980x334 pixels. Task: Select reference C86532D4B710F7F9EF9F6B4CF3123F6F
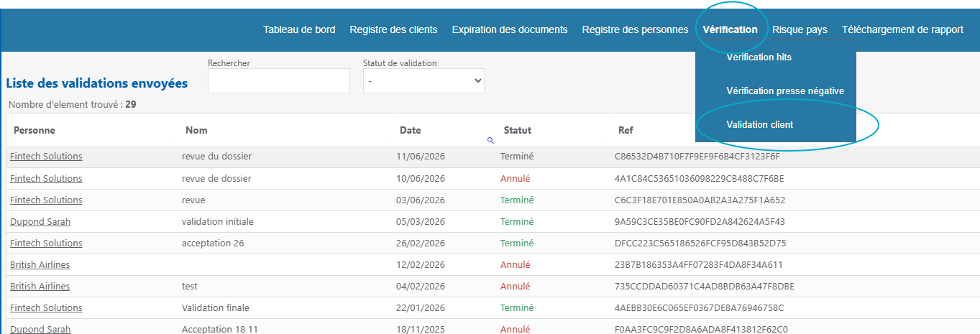pyautogui.click(x=697, y=157)
